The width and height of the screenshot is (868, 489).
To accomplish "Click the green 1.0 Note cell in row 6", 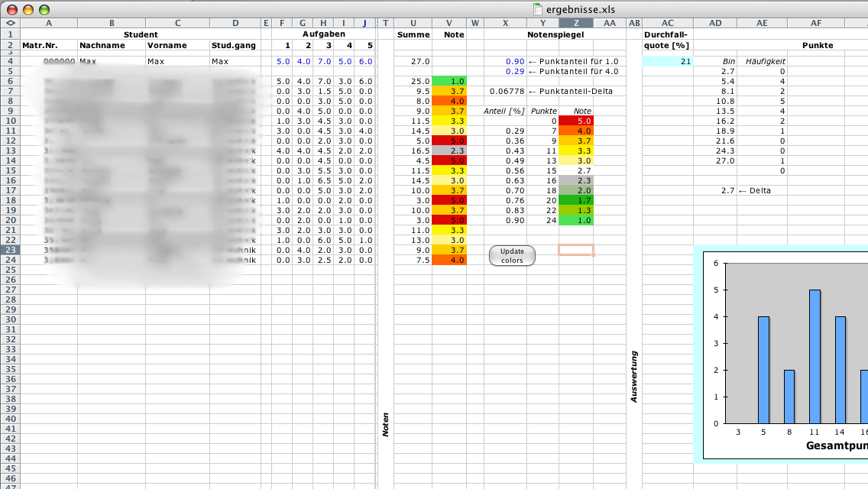I will point(449,81).
